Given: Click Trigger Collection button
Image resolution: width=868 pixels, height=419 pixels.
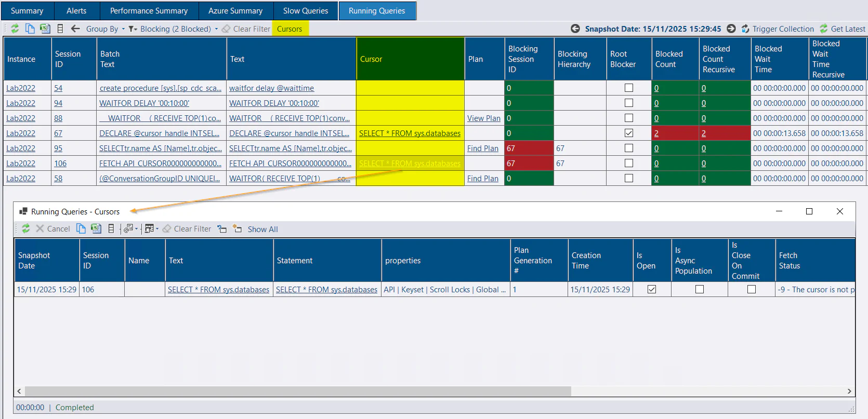Looking at the screenshot, I should click(778, 29).
